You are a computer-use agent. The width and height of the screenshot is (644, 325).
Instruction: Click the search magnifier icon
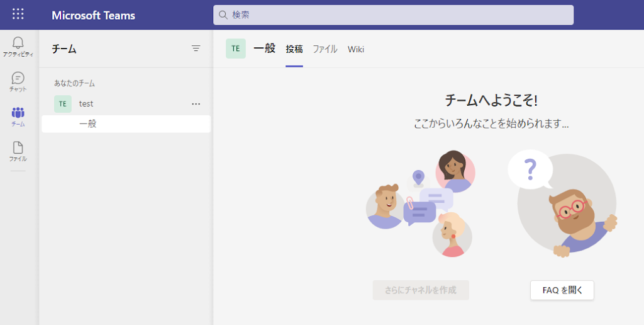(223, 15)
